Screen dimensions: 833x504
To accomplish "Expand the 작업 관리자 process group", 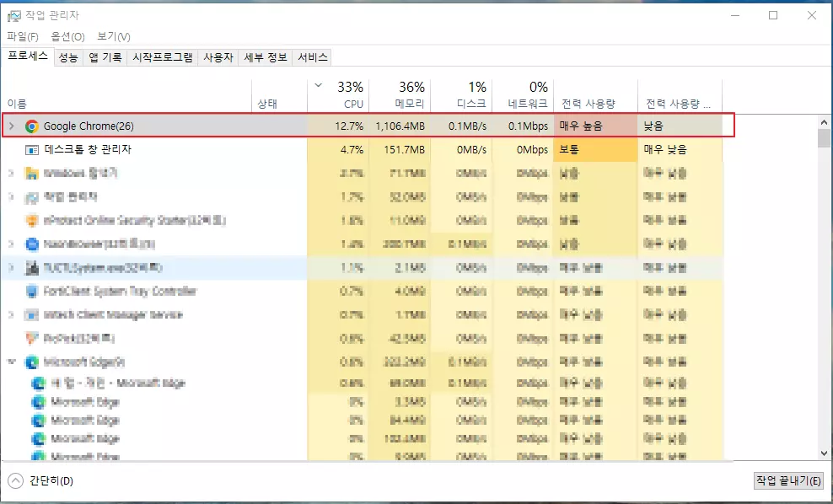I will tap(11, 197).
